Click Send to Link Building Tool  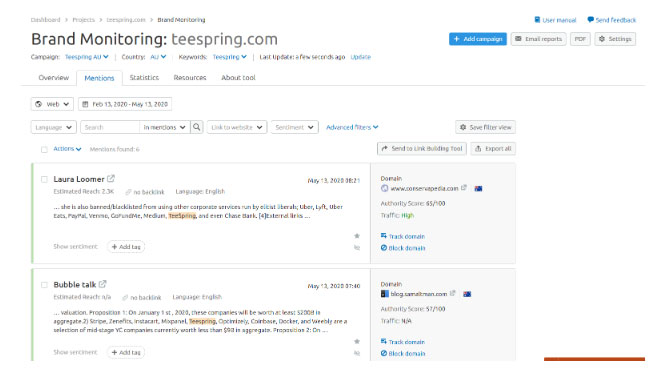(x=422, y=149)
